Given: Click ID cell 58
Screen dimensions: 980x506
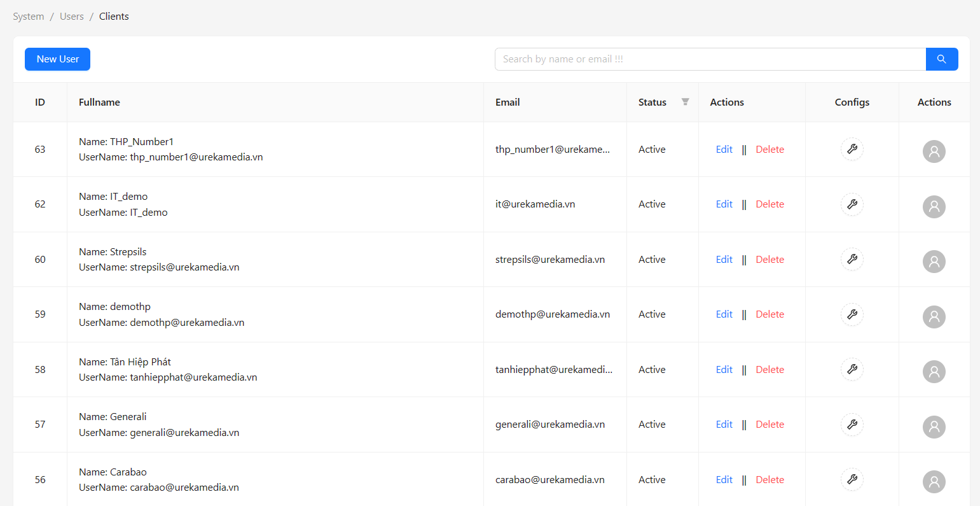Looking at the screenshot, I should (x=40, y=370).
